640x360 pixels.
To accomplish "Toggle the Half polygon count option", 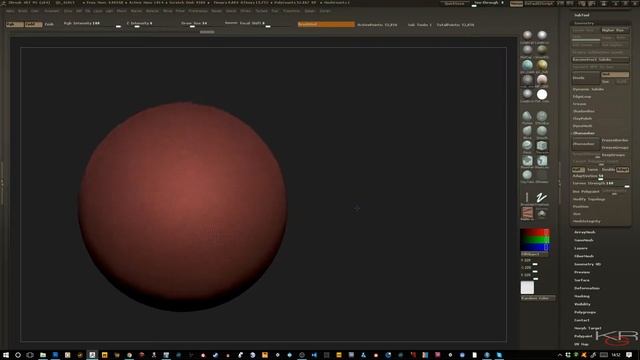I will click(578, 170).
